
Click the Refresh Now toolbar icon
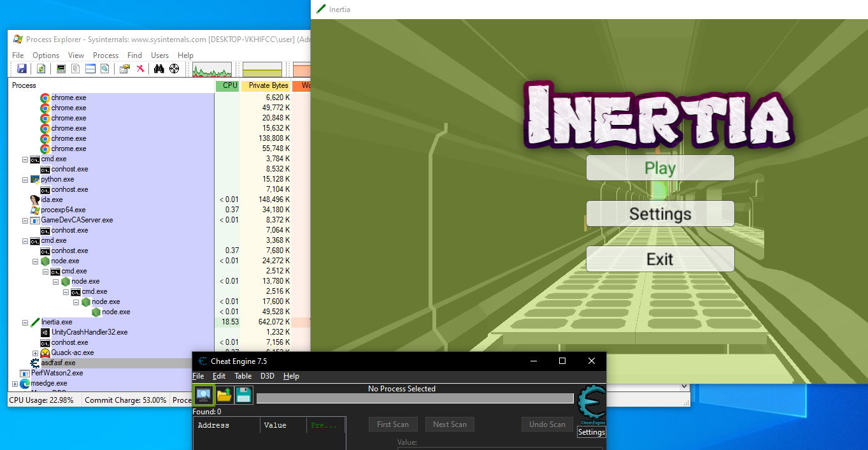(x=41, y=69)
